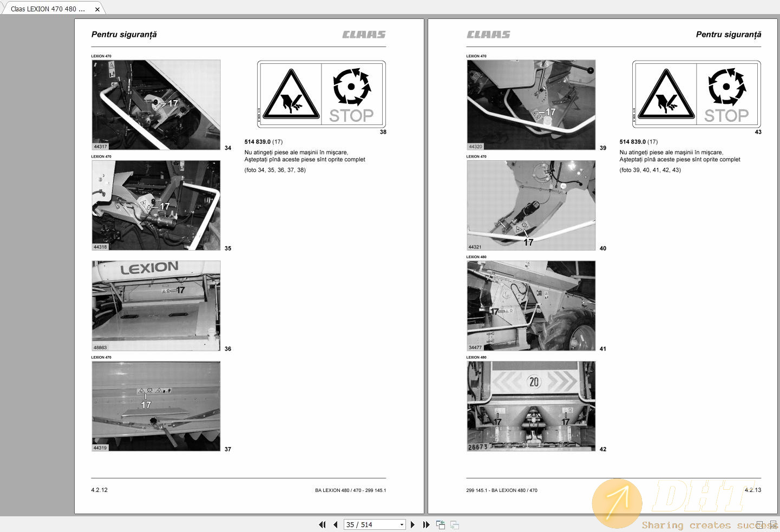Close the Claas LEXION document tab
The height and width of the screenshot is (532, 780).
coord(97,9)
